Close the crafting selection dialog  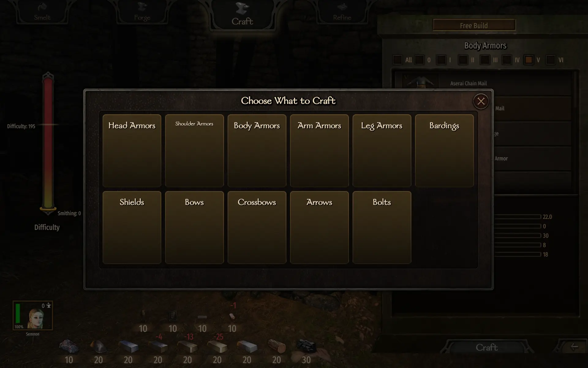click(x=481, y=101)
